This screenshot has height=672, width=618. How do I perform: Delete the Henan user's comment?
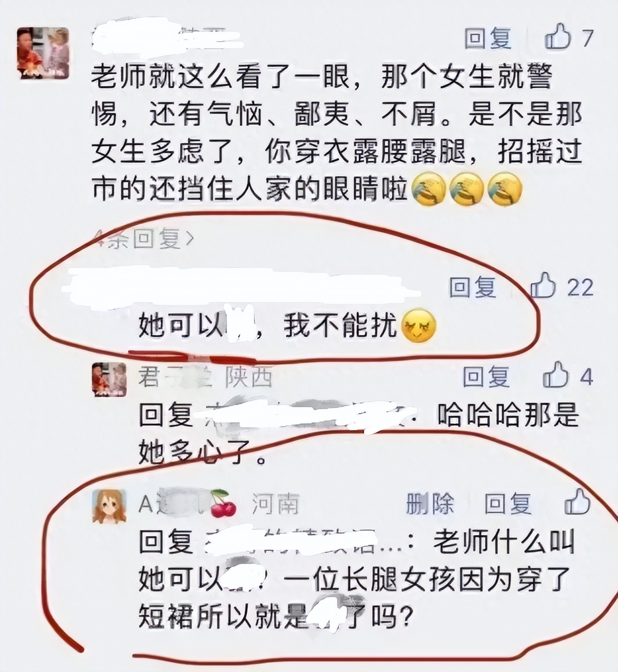pyautogui.click(x=430, y=504)
